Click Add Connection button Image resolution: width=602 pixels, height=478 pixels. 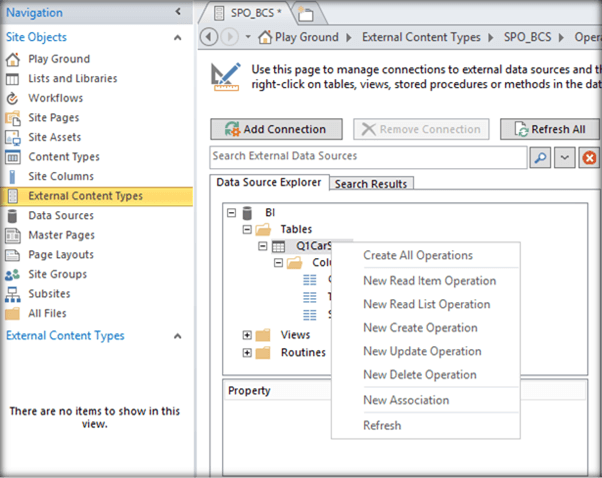276,129
